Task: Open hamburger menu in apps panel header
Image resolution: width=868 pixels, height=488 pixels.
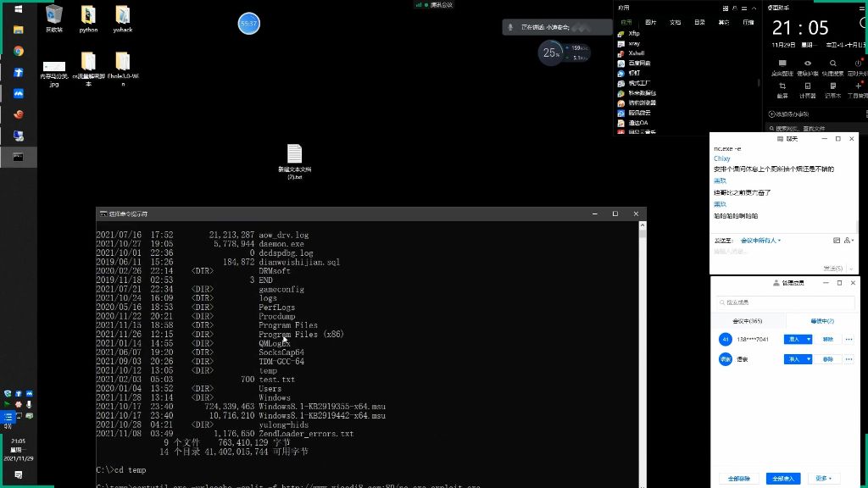Action: coord(744,8)
